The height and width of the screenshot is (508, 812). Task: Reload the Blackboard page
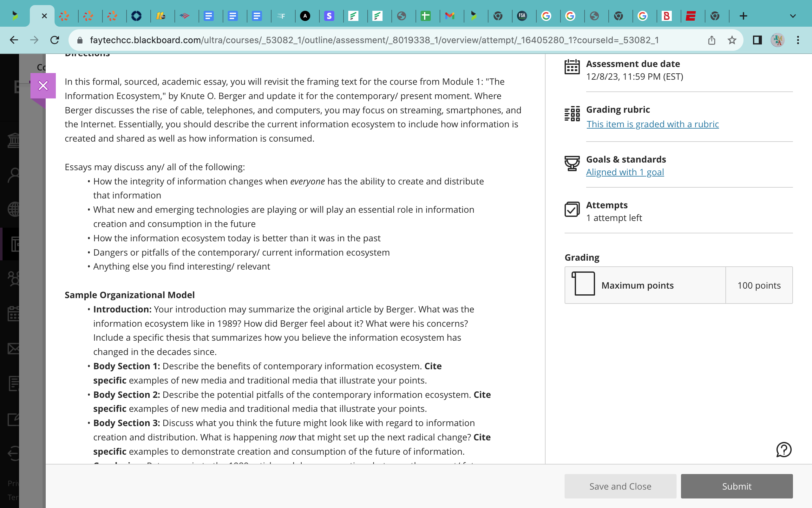(55, 40)
